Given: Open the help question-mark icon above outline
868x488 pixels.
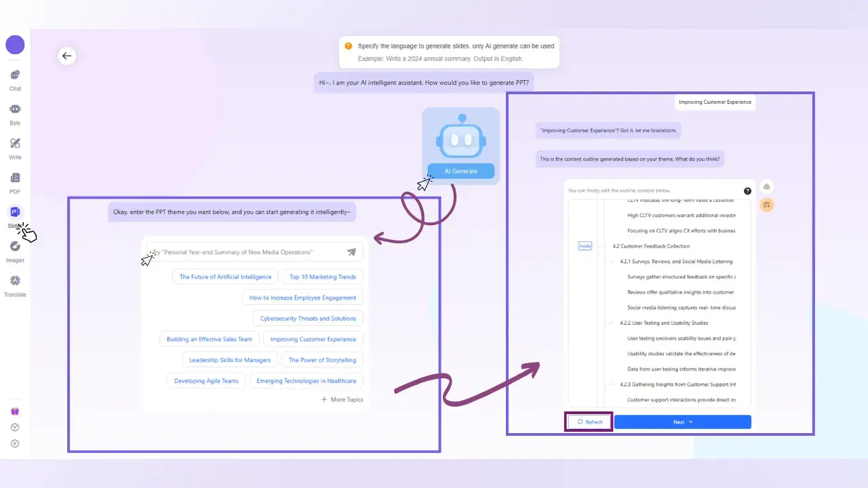Looking at the screenshot, I should [747, 190].
